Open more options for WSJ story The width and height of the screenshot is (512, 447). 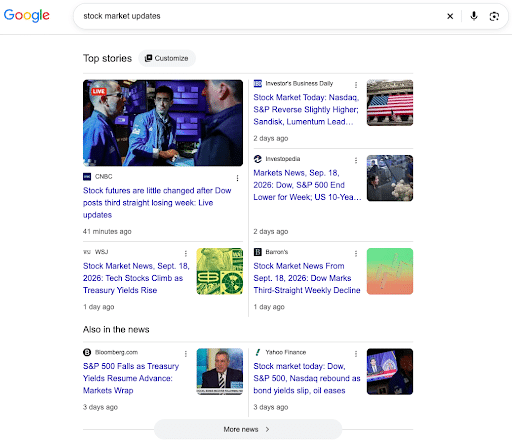coord(186,253)
